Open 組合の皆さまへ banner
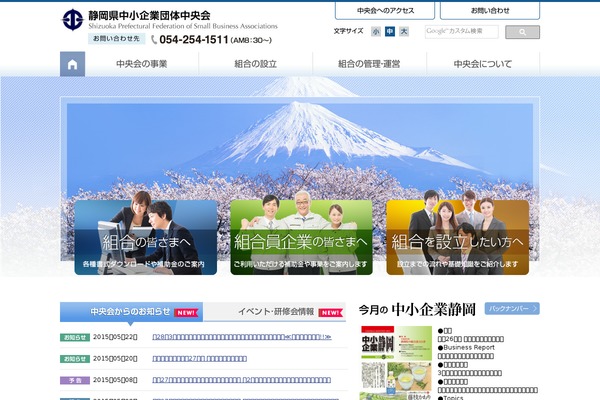Viewport: 600px width, 400px height. click(x=146, y=237)
